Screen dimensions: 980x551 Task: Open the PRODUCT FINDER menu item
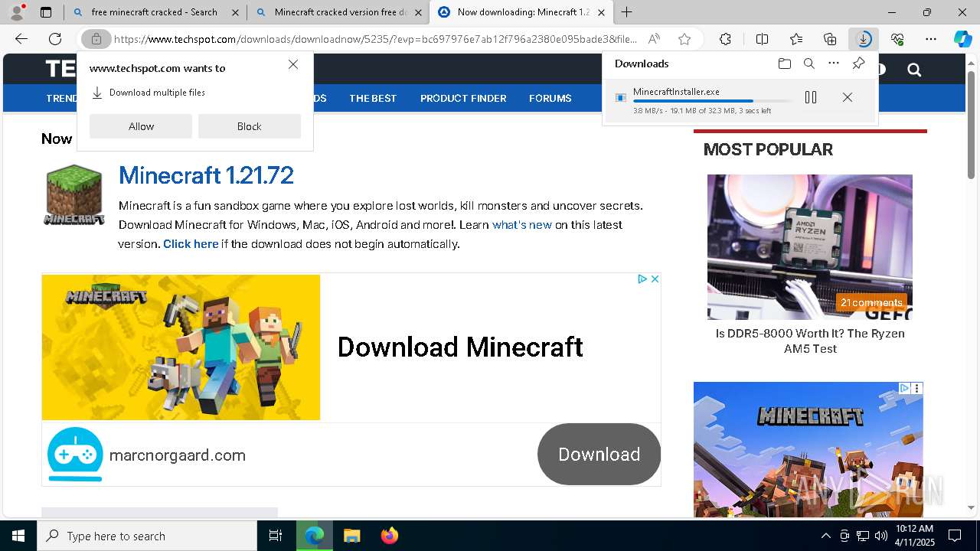(x=463, y=98)
